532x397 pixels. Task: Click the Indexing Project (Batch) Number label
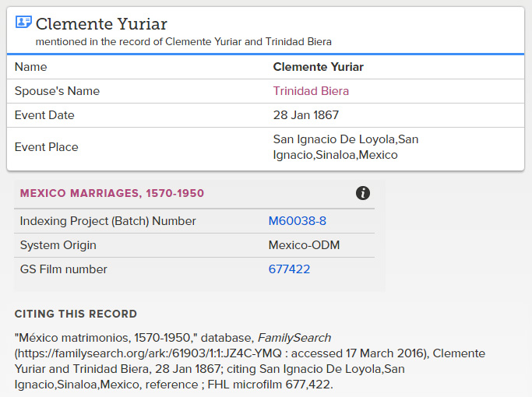coord(107,221)
